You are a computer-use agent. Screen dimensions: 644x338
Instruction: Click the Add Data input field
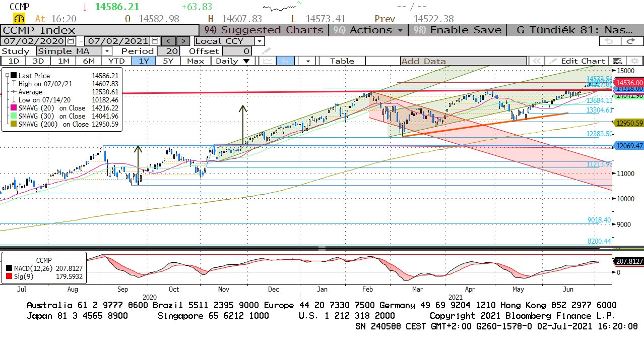(464, 61)
